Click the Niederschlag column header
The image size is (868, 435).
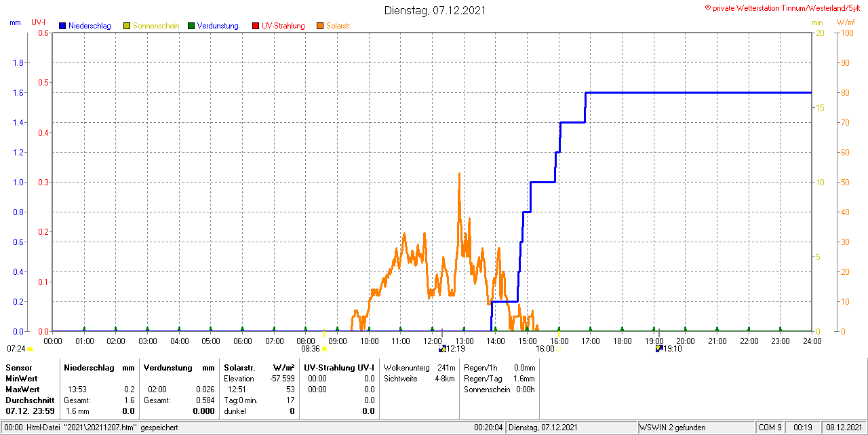(90, 367)
